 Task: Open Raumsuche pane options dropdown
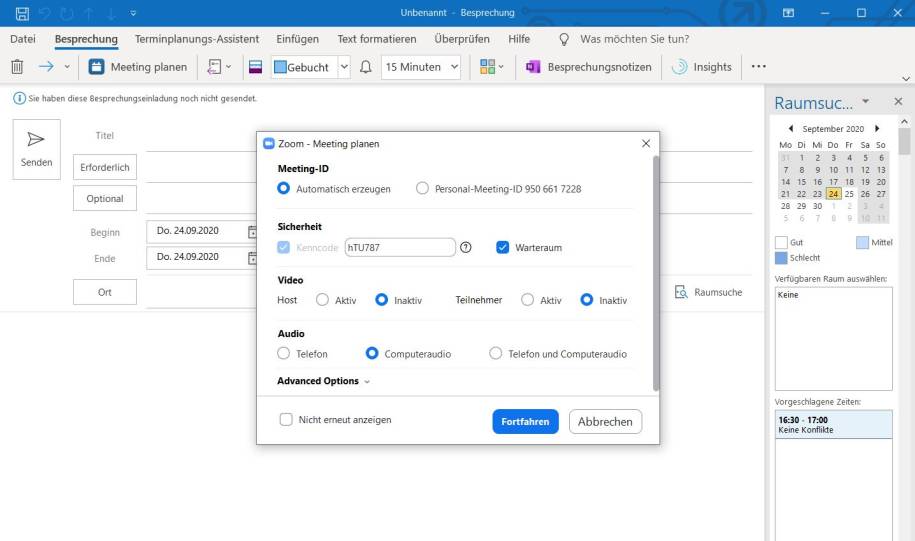coord(866,102)
